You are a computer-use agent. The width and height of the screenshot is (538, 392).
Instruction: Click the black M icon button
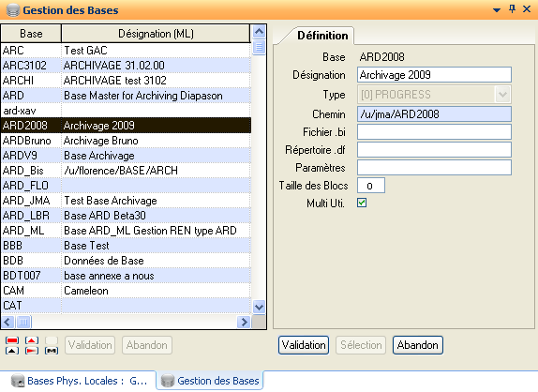point(52,351)
